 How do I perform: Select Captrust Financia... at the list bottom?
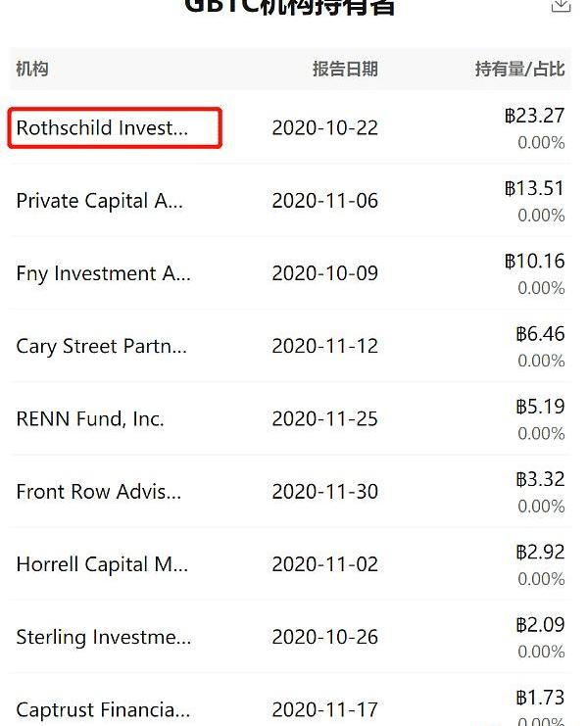(x=103, y=709)
